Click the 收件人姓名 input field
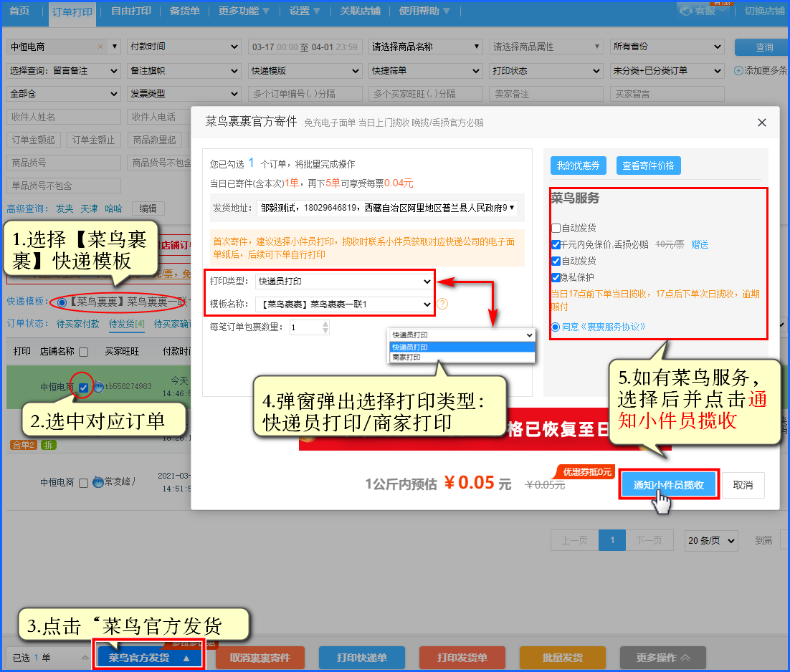Viewport: 790px width, 672px height. pos(64,117)
